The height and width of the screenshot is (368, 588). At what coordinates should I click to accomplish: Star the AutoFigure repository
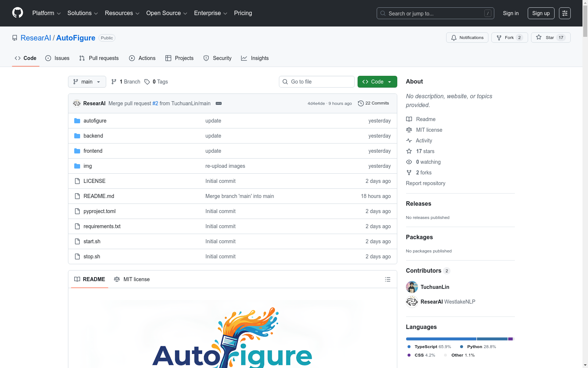(x=551, y=38)
